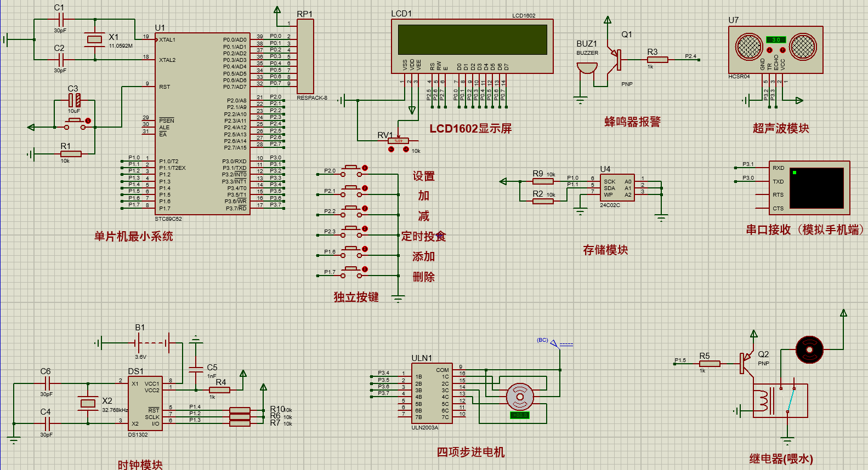Select resistor R4 1k
This screenshot has height=470, width=868.
(x=219, y=389)
